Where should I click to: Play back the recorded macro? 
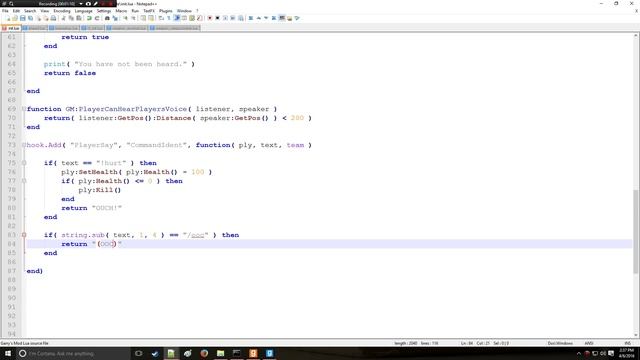[225, 18]
